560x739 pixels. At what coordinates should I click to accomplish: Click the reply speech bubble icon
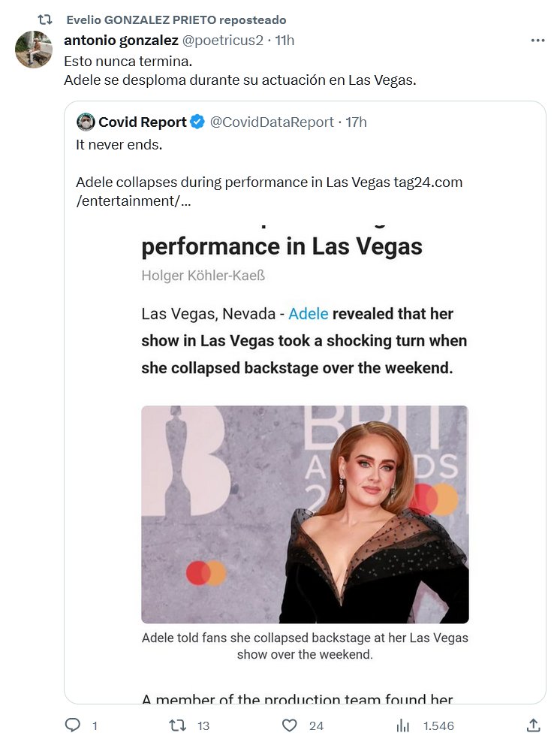[73, 725]
